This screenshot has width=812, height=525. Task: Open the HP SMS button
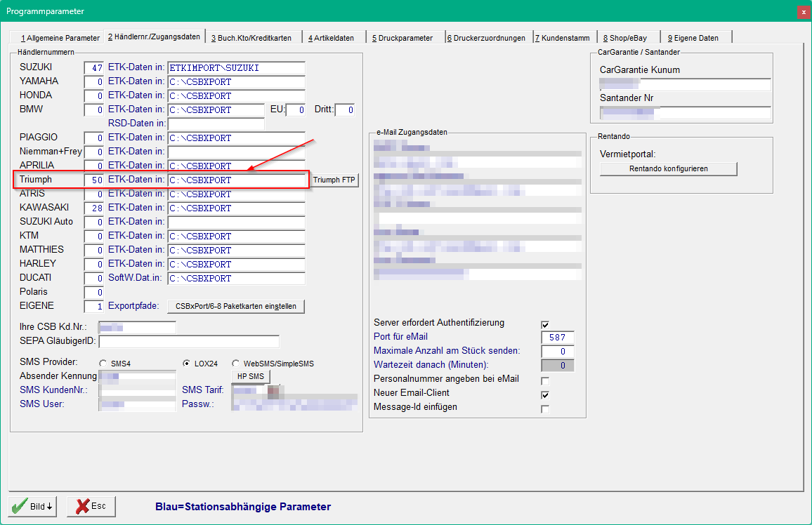click(x=251, y=376)
